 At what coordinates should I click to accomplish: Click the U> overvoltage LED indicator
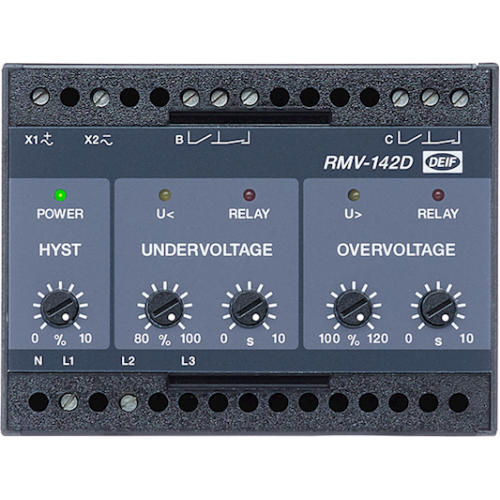click(354, 195)
